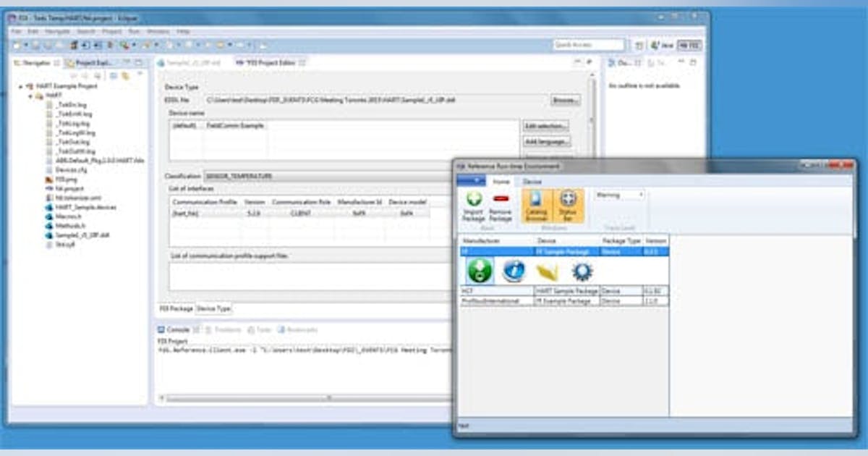Select the green import icon on FF Sample Package row
The image size is (868, 456).
point(480,271)
